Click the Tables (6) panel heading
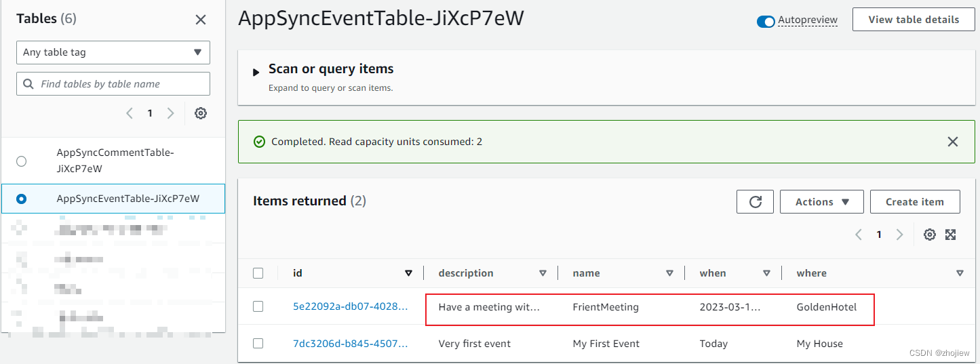 46,18
